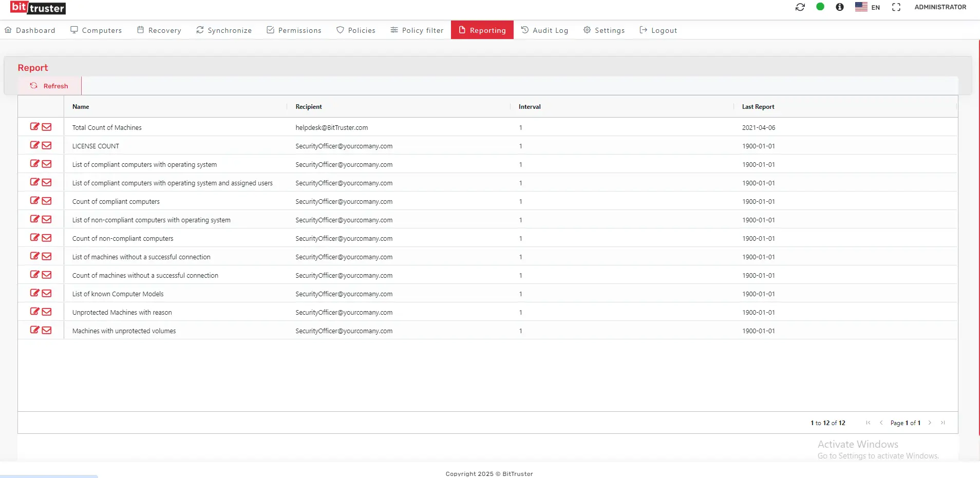Edit the "Total Count of Machines" report
The width and height of the screenshot is (980, 478).
pyautogui.click(x=34, y=127)
